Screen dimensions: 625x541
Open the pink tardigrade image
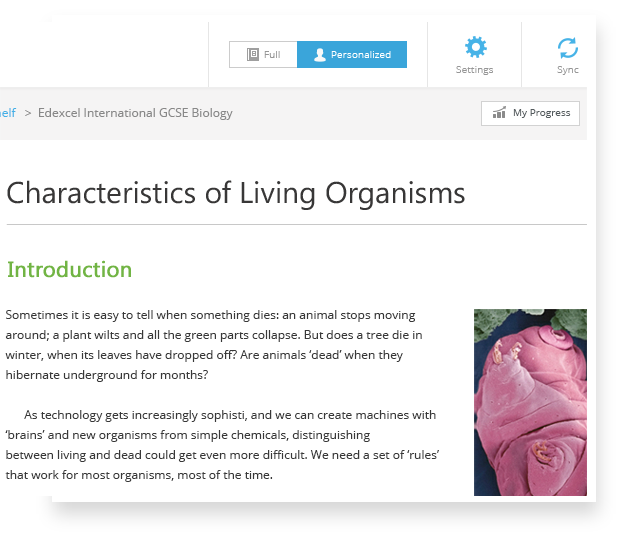(x=530, y=402)
